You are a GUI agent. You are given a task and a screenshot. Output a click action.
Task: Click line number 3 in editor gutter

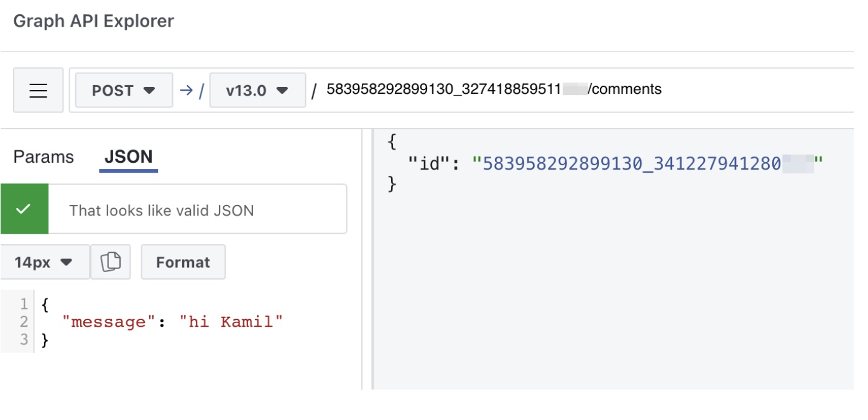coord(24,339)
